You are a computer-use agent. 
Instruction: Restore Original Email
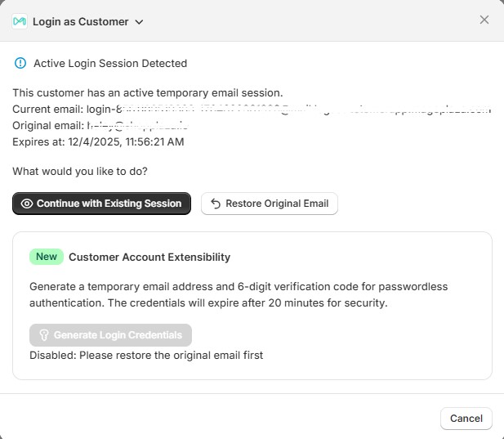(x=277, y=204)
